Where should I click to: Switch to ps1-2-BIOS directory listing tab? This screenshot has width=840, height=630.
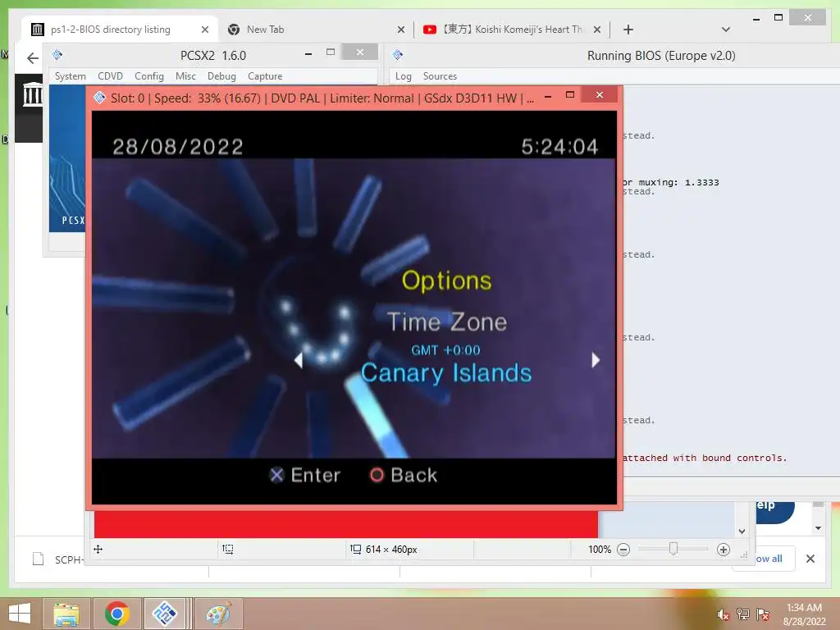click(111, 30)
